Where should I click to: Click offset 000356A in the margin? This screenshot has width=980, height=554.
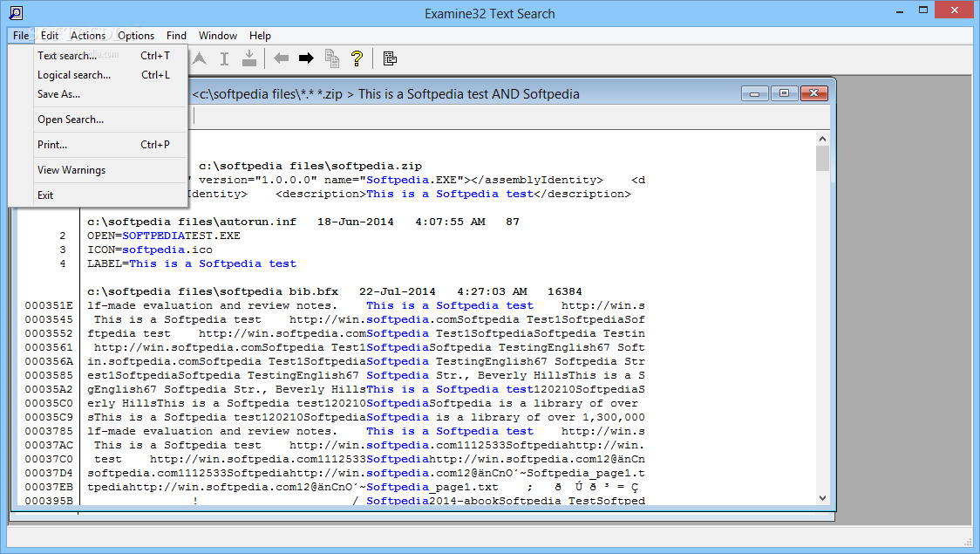point(49,361)
